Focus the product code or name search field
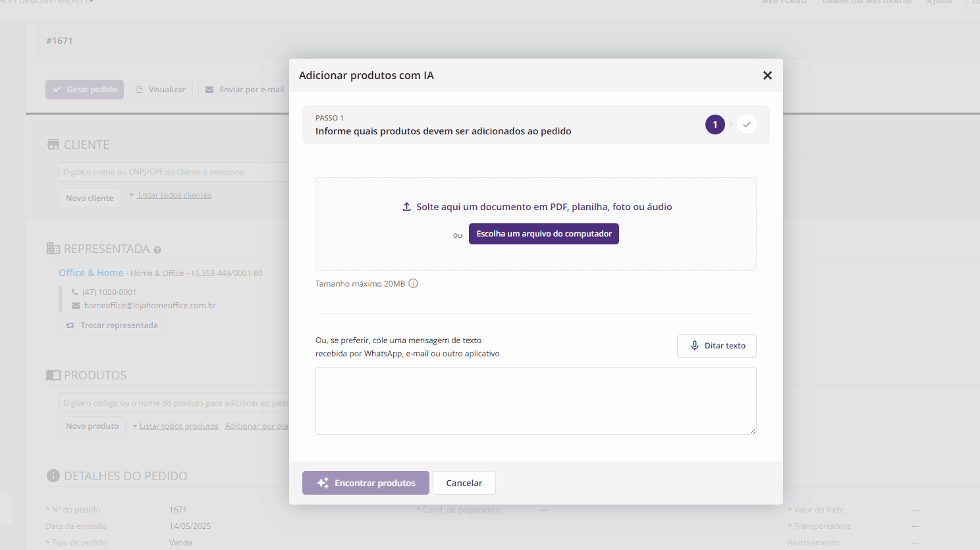Viewport: 980px width, 550px height. point(174,403)
